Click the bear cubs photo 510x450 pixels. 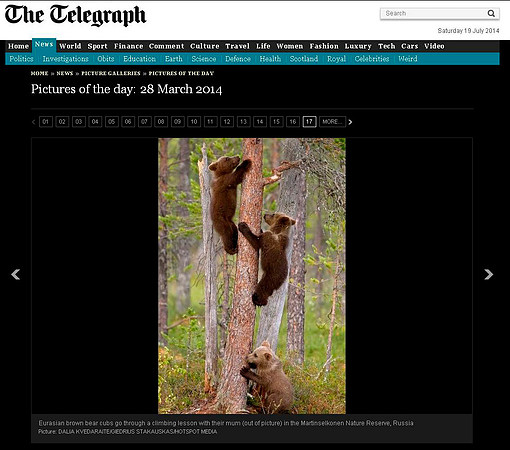(x=252, y=276)
